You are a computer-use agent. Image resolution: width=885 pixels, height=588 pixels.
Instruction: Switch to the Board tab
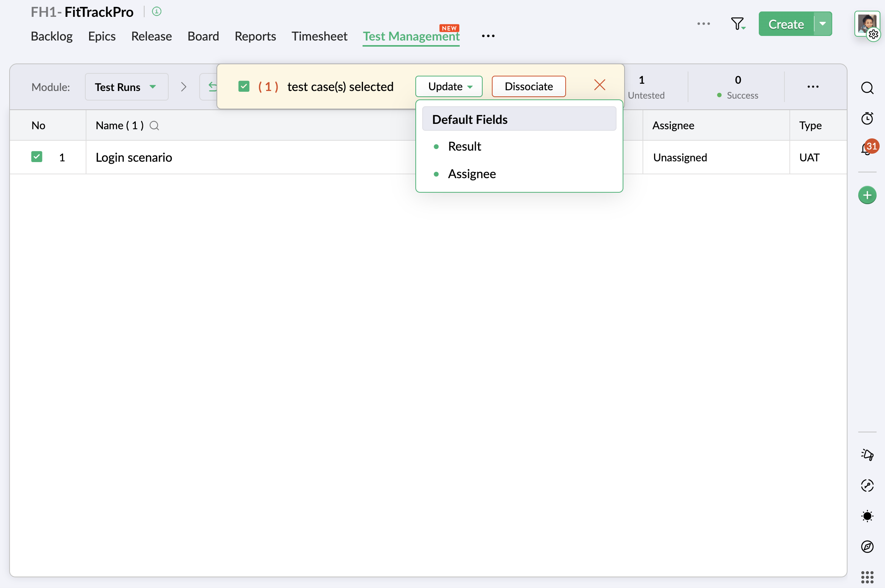pos(203,36)
